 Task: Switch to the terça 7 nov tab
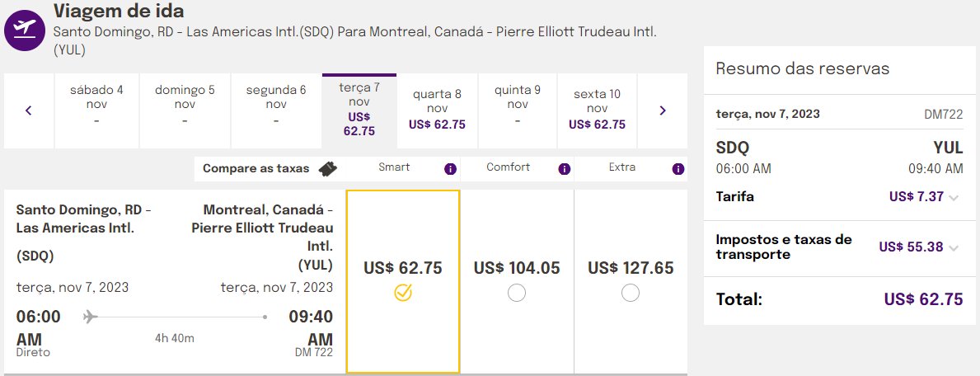click(x=359, y=110)
